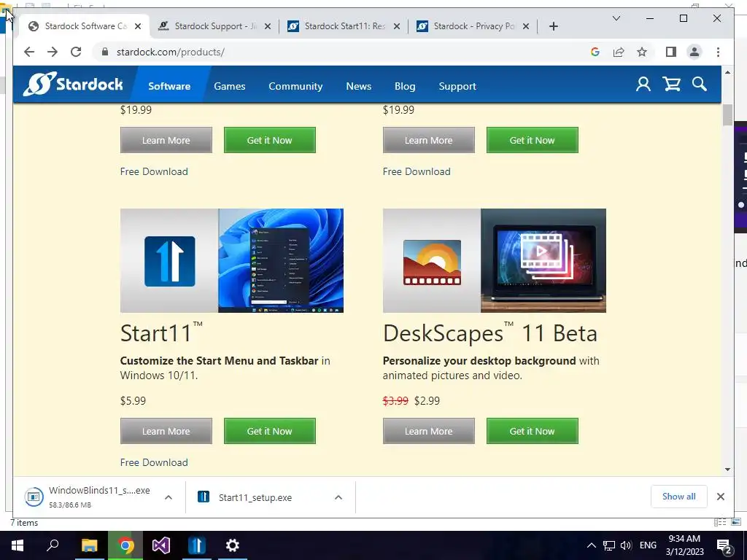747x560 pixels.
Task: Reload the page with the refresh icon
Action: coord(76,52)
